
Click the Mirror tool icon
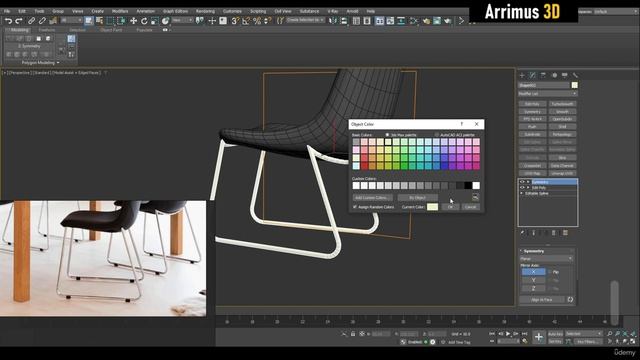click(x=333, y=21)
